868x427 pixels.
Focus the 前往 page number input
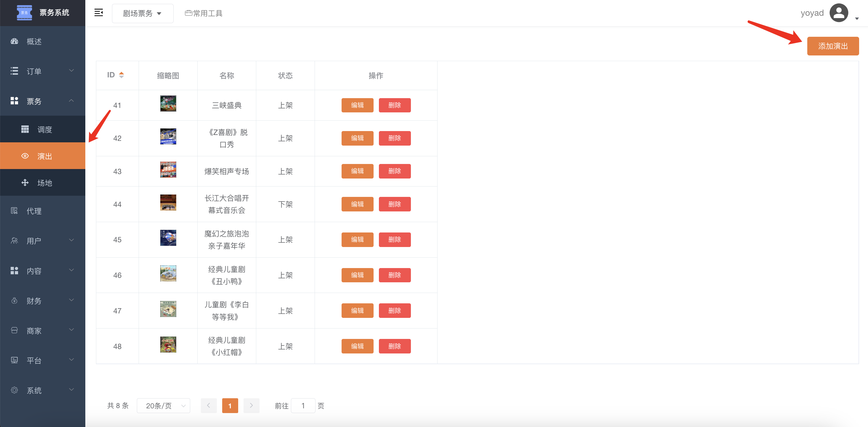pyautogui.click(x=303, y=406)
